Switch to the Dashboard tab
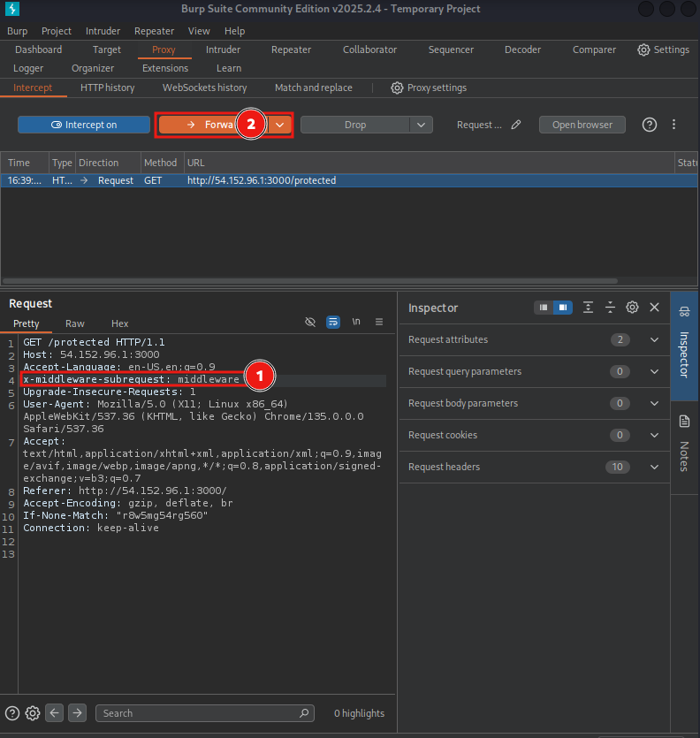 coord(39,49)
